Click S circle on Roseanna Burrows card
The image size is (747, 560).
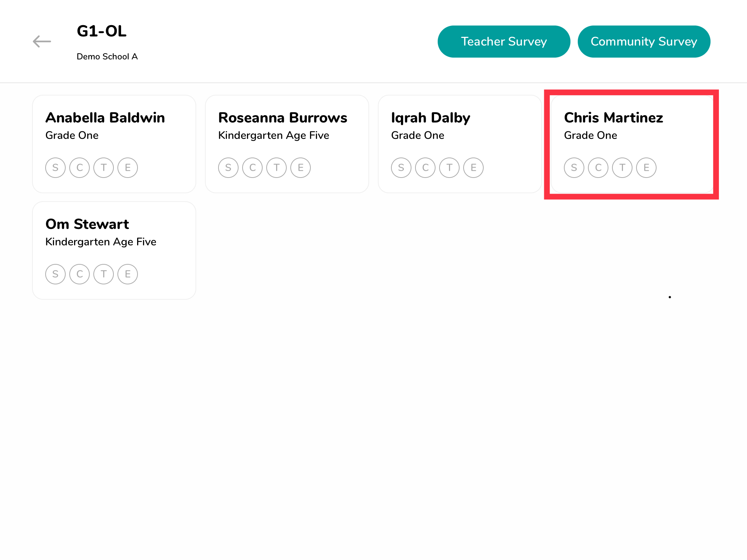pos(228,168)
